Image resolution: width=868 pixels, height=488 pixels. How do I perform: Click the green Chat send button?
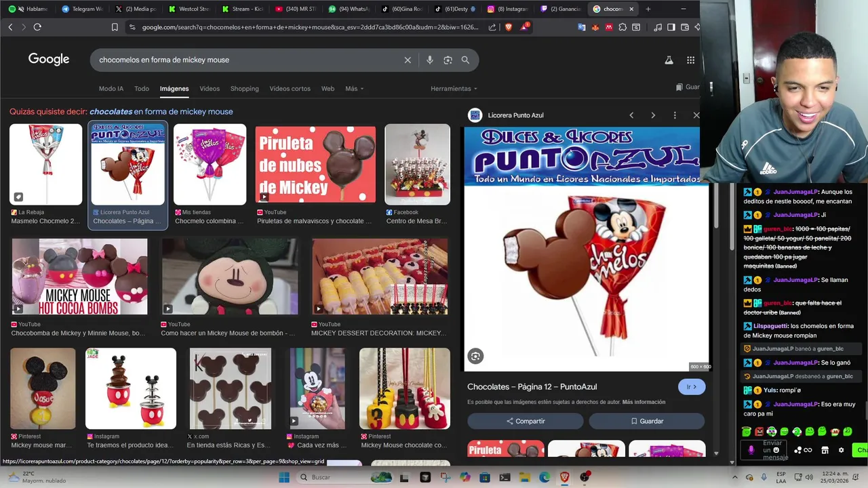pyautogui.click(x=861, y=450)
